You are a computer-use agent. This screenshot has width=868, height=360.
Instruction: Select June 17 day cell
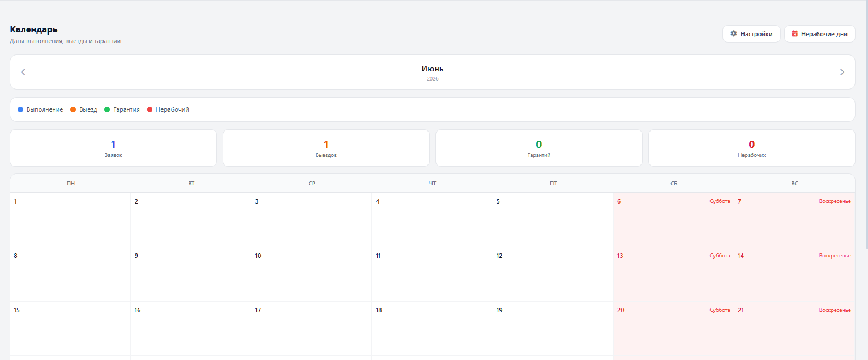(x=312, y=329)
